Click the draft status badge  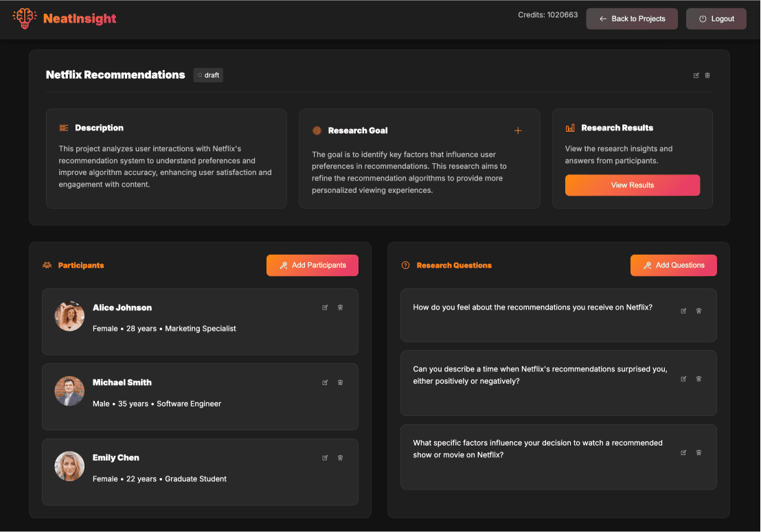208,75
